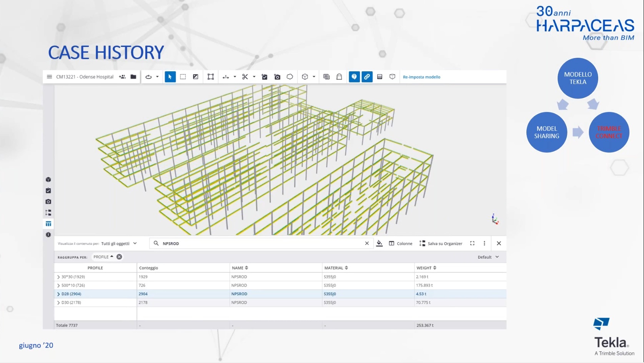Open the Default preset dropdown
644x363 pixels.
[x=488, y=257]
